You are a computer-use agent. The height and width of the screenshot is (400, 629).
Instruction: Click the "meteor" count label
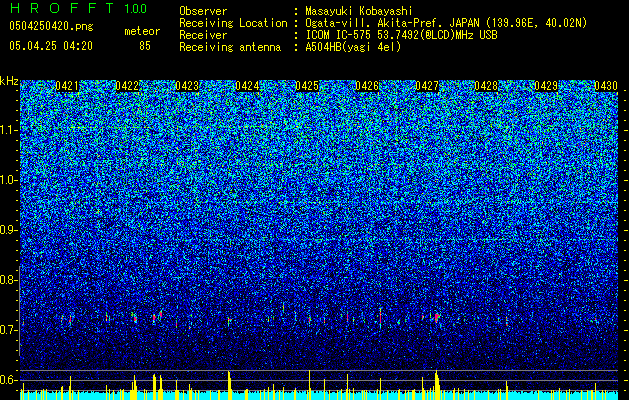[x=142, y=31]
